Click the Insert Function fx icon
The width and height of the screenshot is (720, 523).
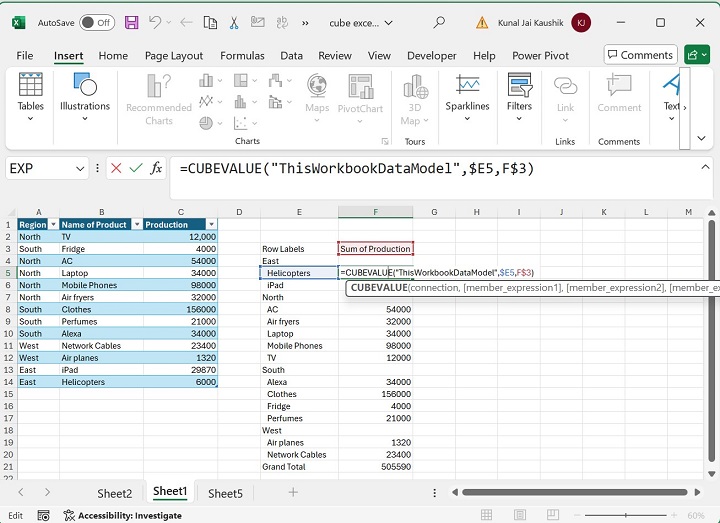tap(156, 169)
